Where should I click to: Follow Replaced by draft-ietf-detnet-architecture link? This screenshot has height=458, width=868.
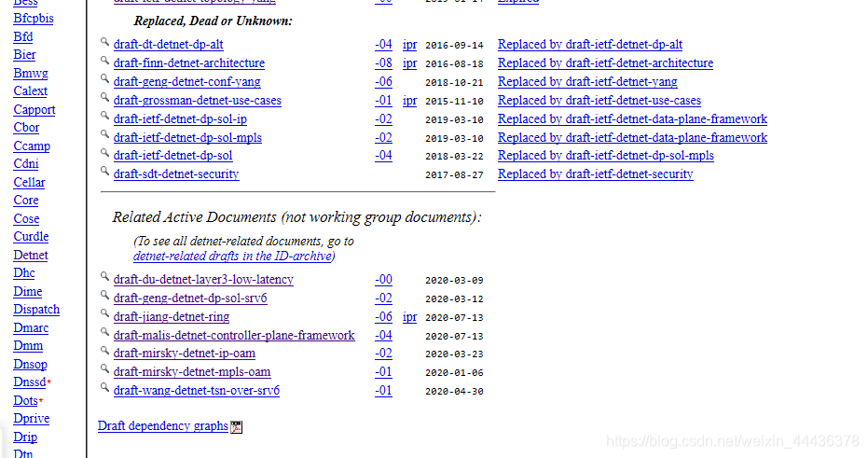click(606, 63)
